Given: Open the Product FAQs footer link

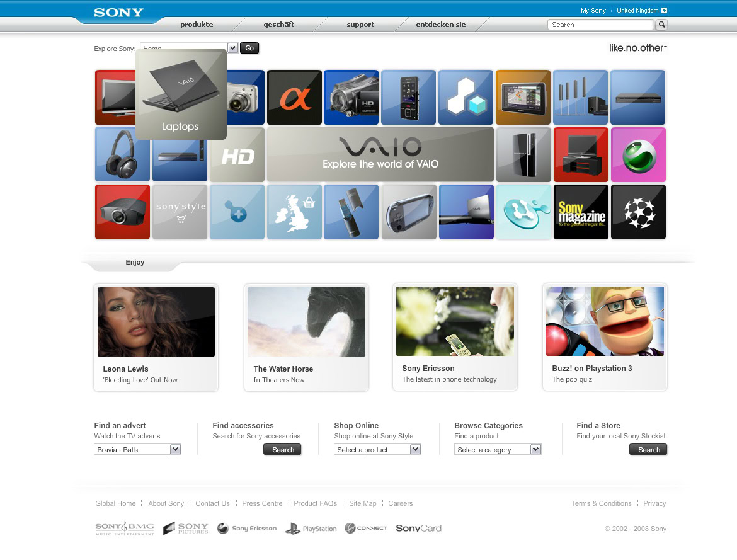Looking at the screenshot, I should pos(316,503).
